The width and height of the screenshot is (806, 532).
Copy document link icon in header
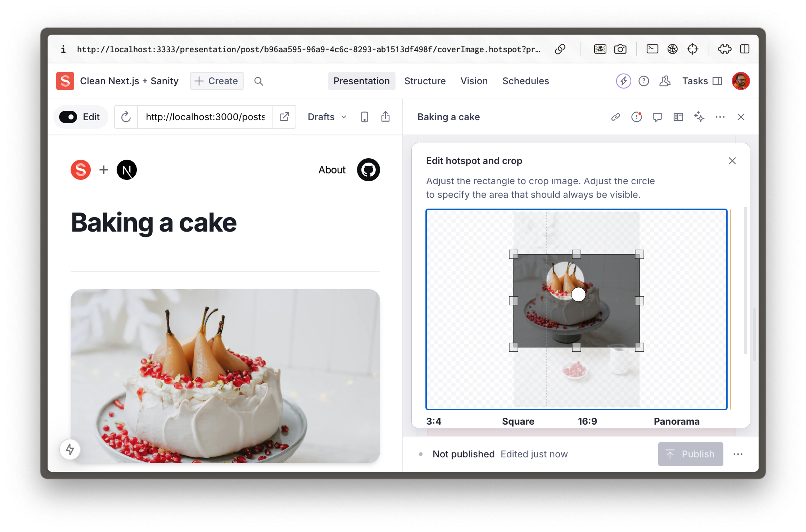click(x=616, y=117)
